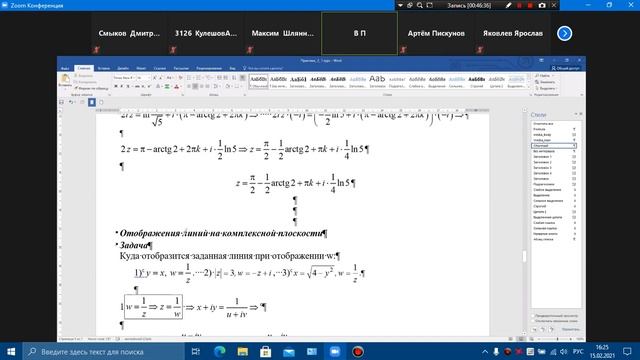Open the font size combo box
This screenshot has width=640, height=360.
click(143, 78)
